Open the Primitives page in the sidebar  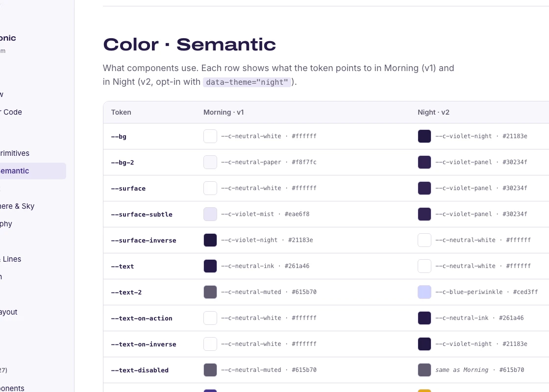pos(15,153)
